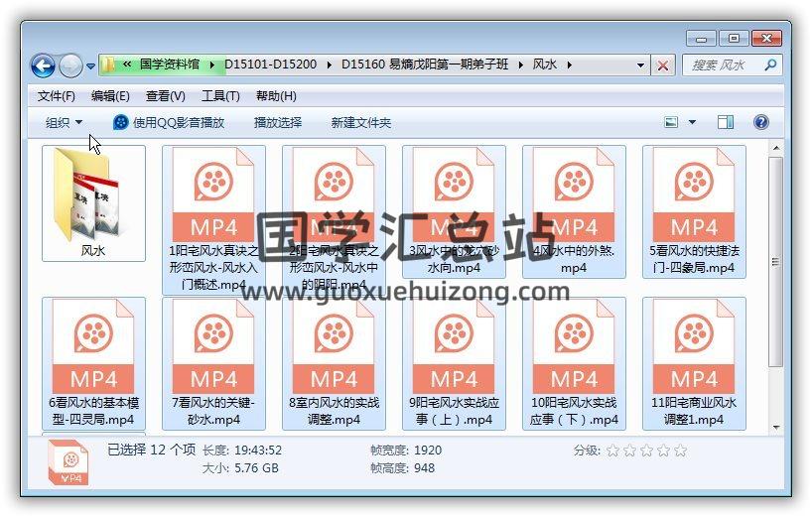The width and height of the screenshot is (812, 517).
Task: Select 11阳宅商业风水调整1.mp4 file
Action: [x=695, y=364]
